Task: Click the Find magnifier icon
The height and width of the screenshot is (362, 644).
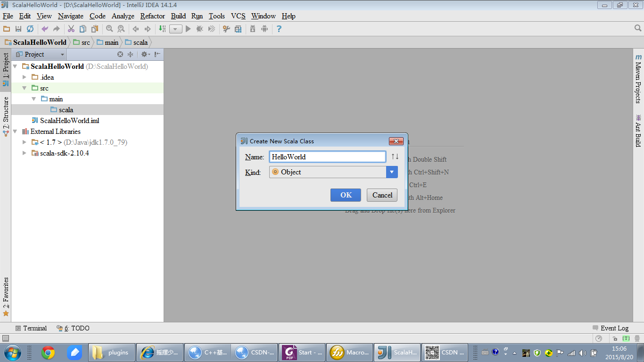Action: click(x=109, y=29)
